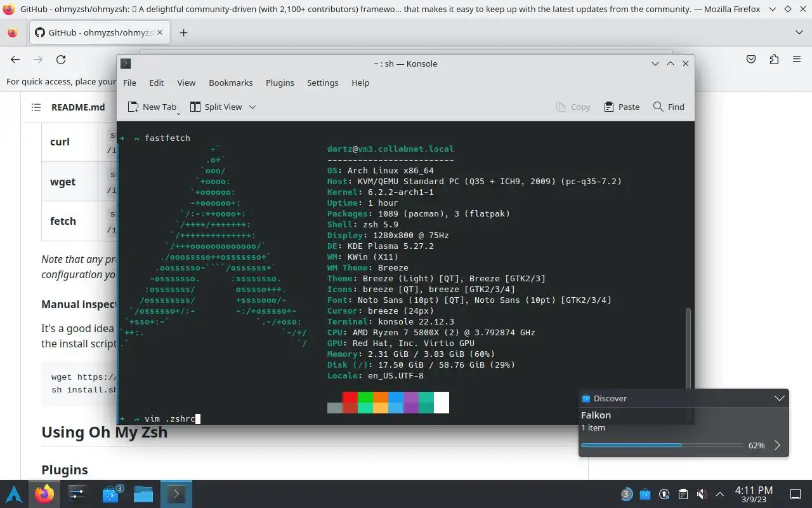Viewport: 812px width, 508px height.
Task: Click the README outline list icon
Action: [x=36, y=107]
